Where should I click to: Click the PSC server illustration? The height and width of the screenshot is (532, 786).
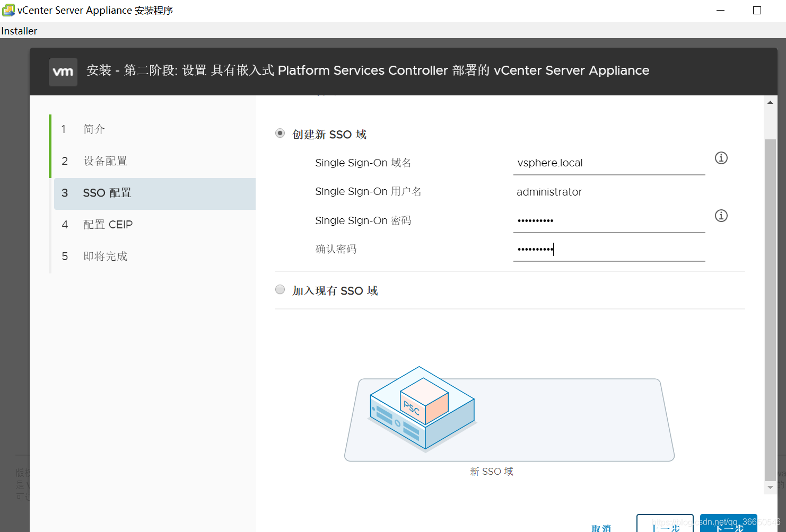point(422,409)
